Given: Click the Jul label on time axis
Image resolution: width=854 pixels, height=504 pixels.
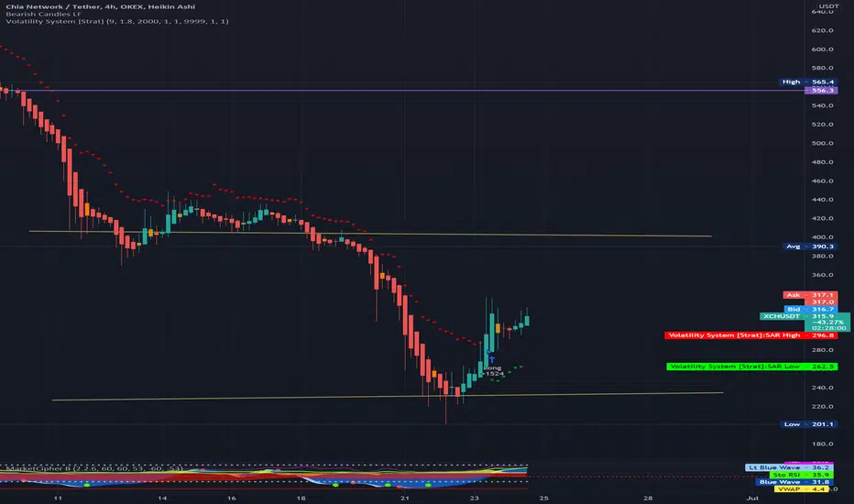Looking at the screenshot, I should point(752,498).
